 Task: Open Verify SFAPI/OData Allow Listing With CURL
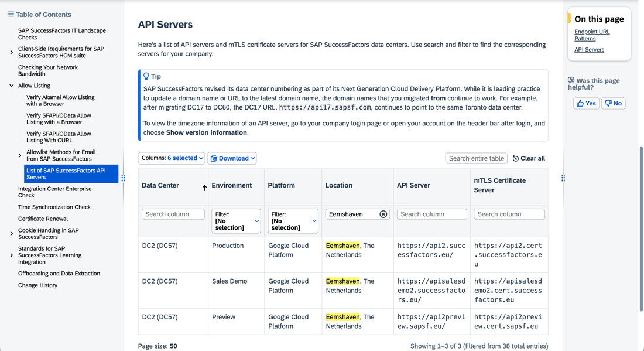pos(59,137)
